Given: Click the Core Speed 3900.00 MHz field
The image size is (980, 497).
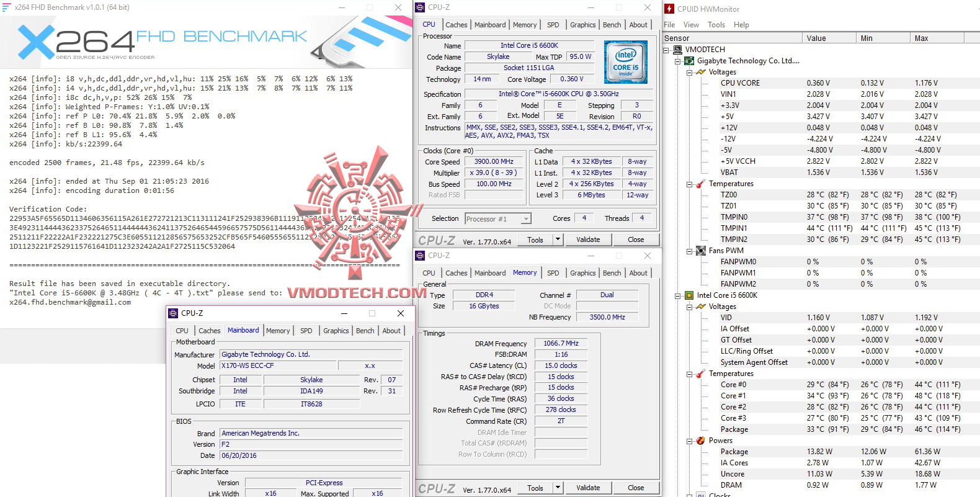Looking at the screenshot, I should [x=494, y=161].
